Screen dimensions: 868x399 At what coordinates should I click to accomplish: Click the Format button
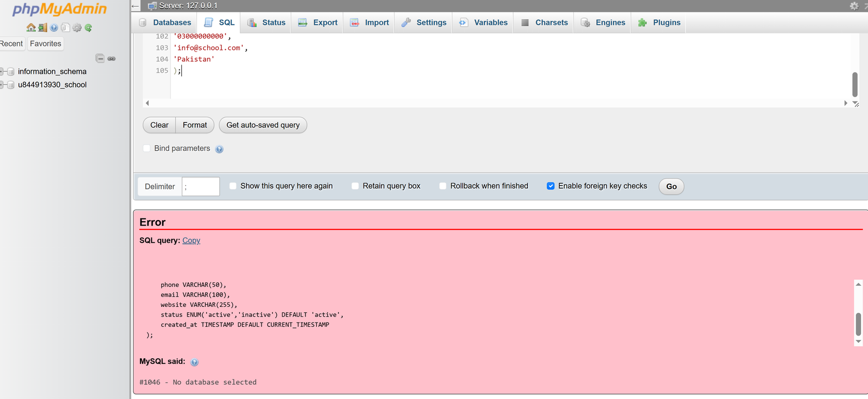(x=195, y=125)
